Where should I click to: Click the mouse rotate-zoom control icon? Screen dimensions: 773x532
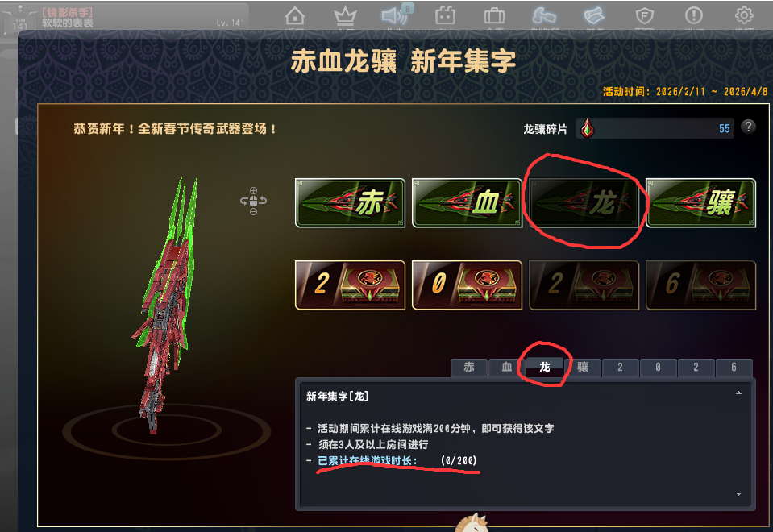click(x=253, y=201)
